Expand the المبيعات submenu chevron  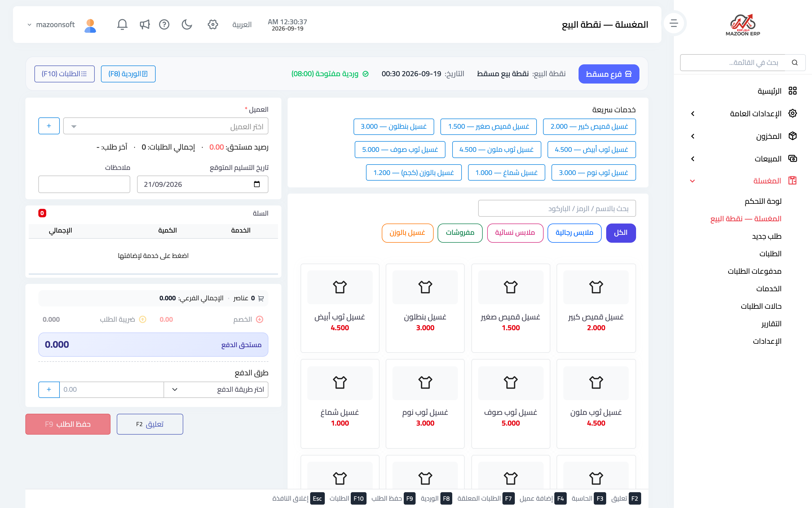click(693, 159)
